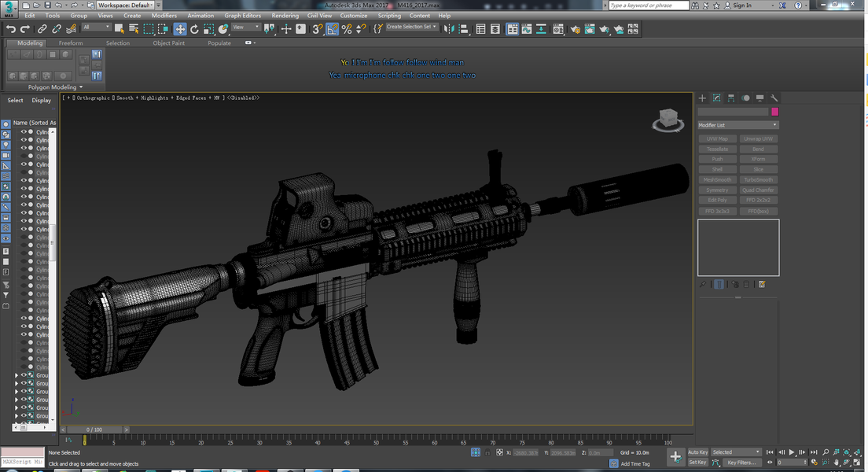Toggle the 3D Snaps button

317,29
